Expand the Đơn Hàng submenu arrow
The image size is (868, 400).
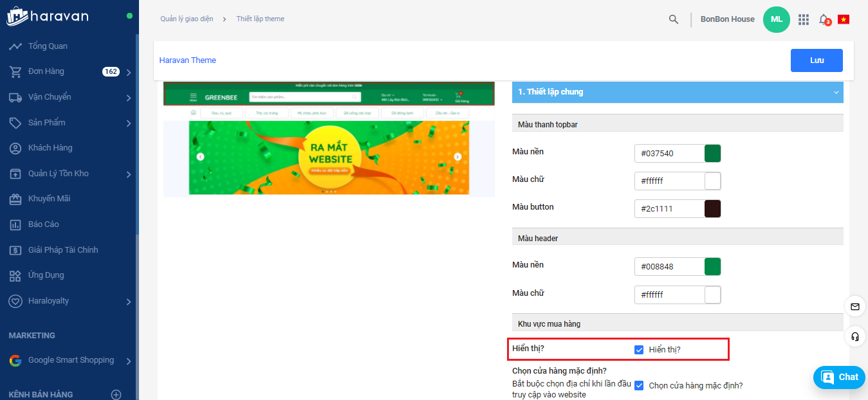(x=129, y=72)
